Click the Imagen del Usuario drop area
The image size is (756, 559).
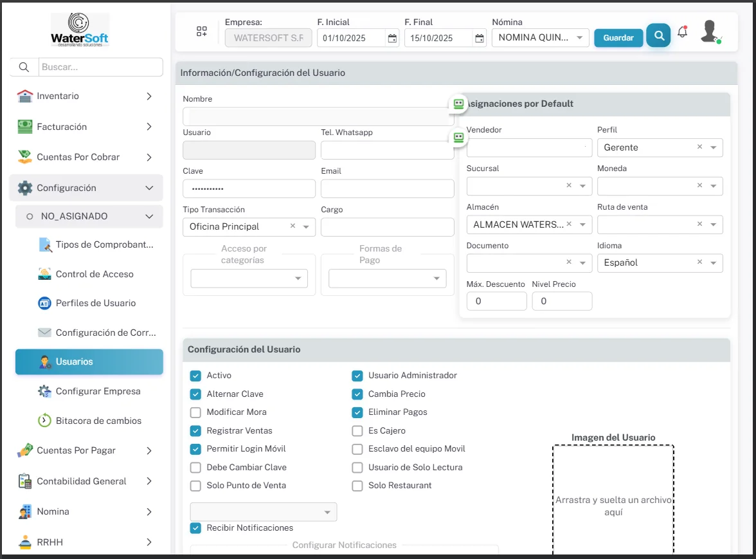(x=613, y=500)
